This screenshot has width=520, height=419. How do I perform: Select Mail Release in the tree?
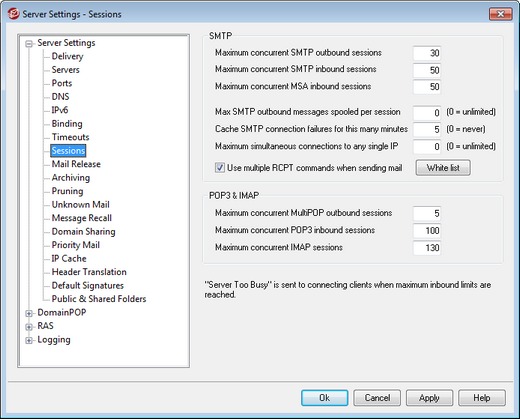[x=76, y=164]
